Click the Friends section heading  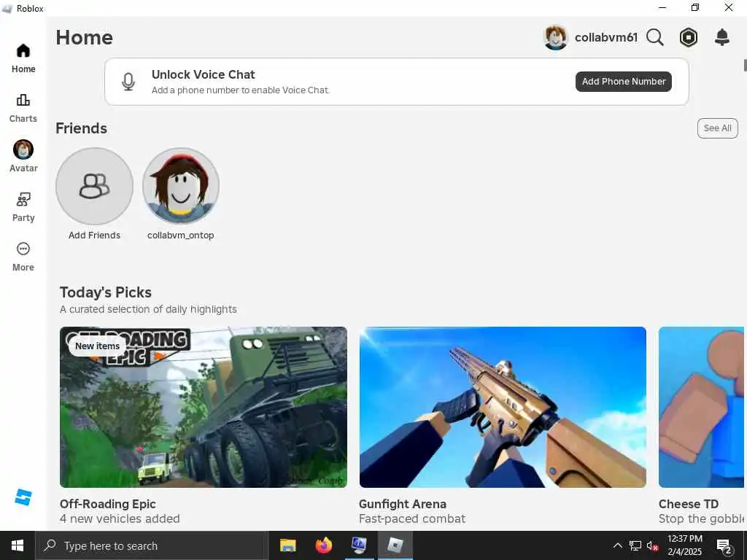82,128
